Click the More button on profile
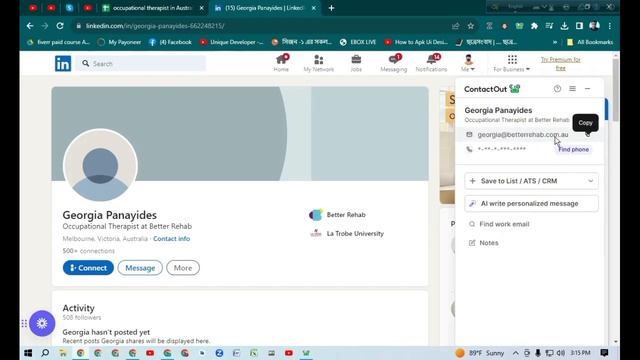Image resolution: width=640 pixels, height=360 pixels. [183, 268]
